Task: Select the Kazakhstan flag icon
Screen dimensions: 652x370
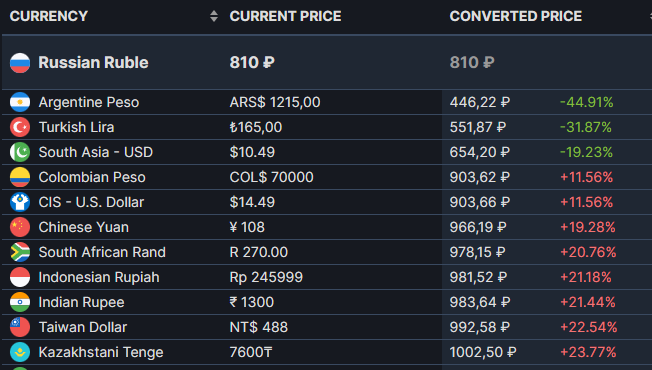Action: pyautogui.click(x=20, y=352)
